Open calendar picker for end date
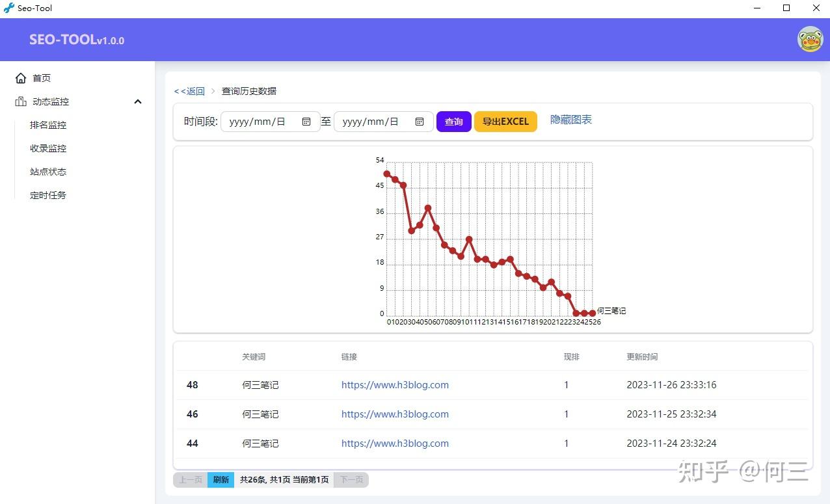This screenshot has width=830, height=504. [420, 122]
